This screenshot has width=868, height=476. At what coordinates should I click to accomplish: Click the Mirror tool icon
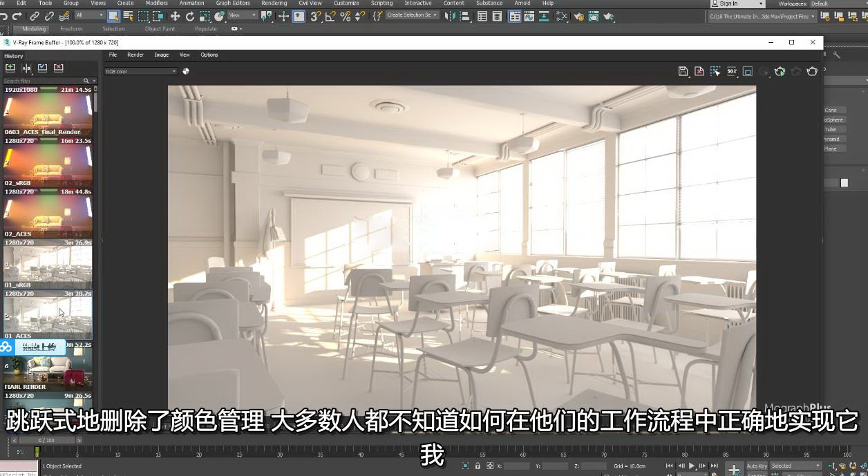449,16
